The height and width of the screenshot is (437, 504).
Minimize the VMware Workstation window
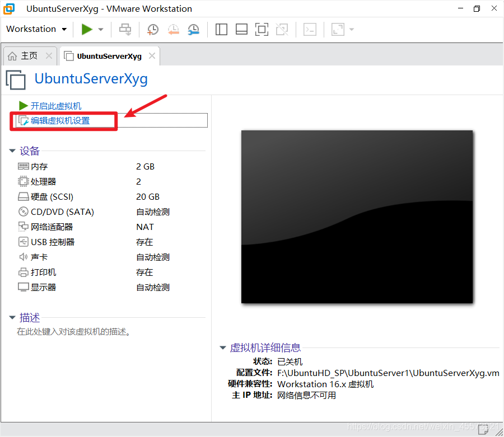[460, 8]
